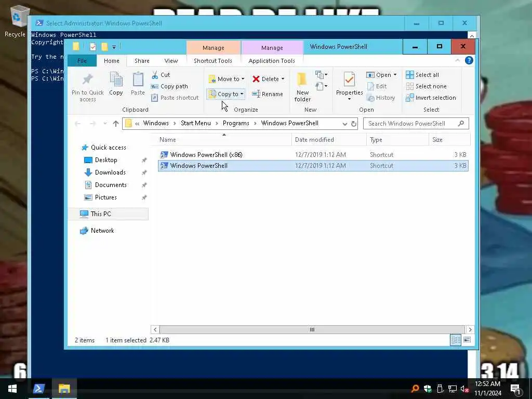Click the Paste clipboard icon

(138, 79)
